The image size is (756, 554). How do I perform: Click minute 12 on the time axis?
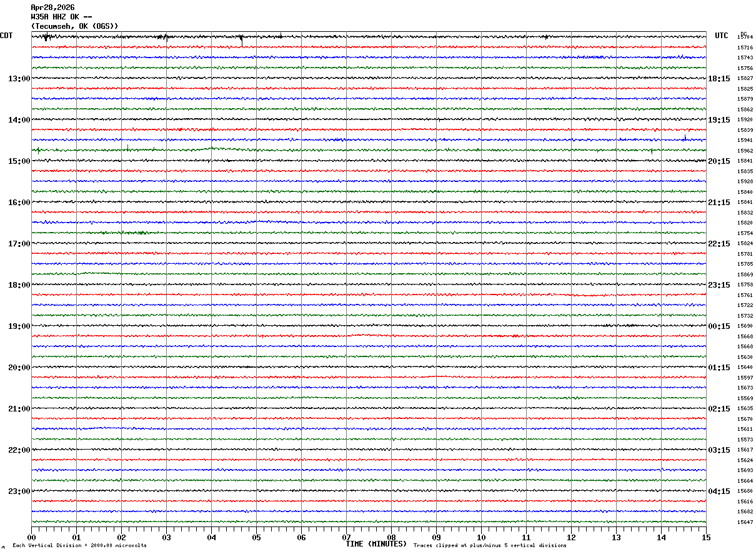[571, 537]
